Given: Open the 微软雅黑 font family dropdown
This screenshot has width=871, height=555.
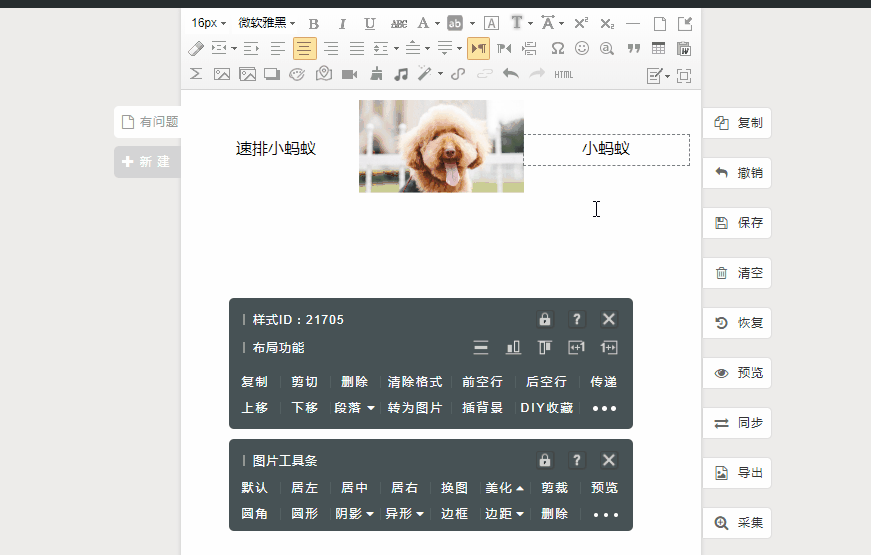Looking at the screenshot, I should (267, 23).
